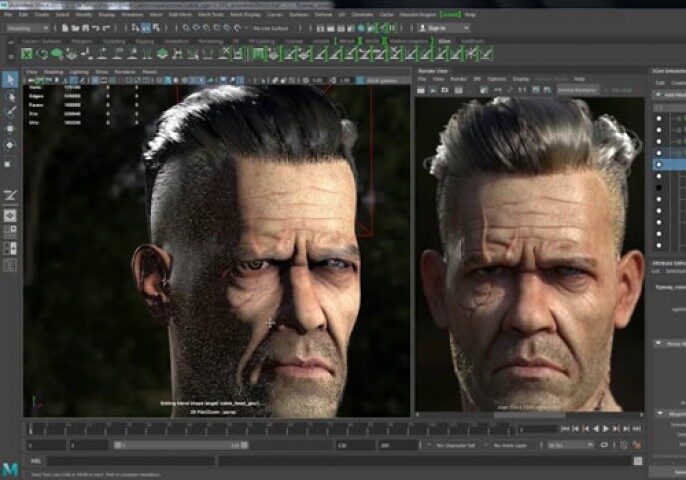Choose the Lasso select tool
This screenshot has width=686, height=480.
click(x=10, y=96)
